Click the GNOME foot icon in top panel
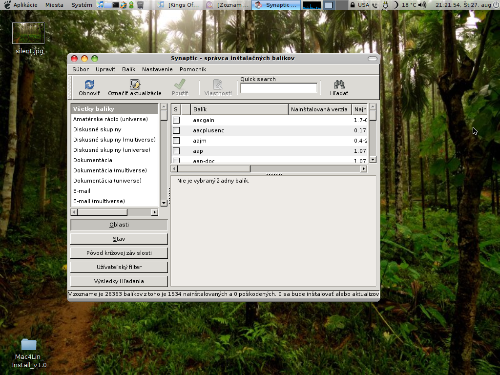The image size is (500, 375). tap(6, 5)
